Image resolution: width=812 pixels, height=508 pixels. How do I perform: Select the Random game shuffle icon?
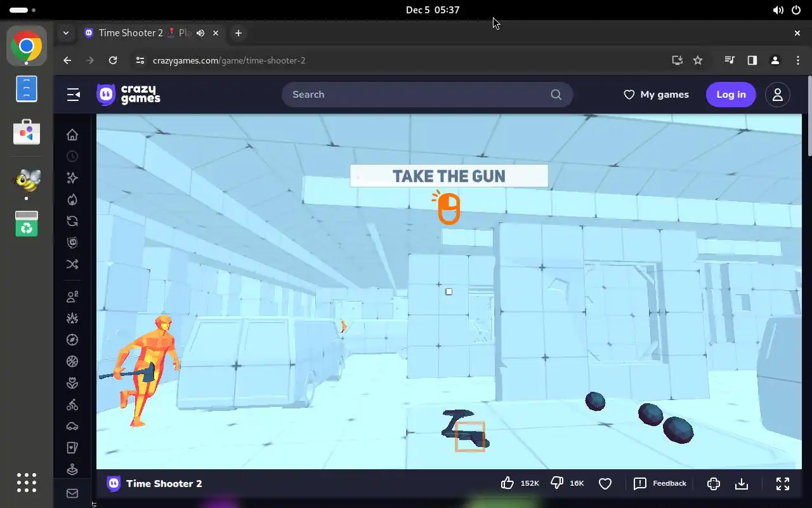[x=72, y=264]
